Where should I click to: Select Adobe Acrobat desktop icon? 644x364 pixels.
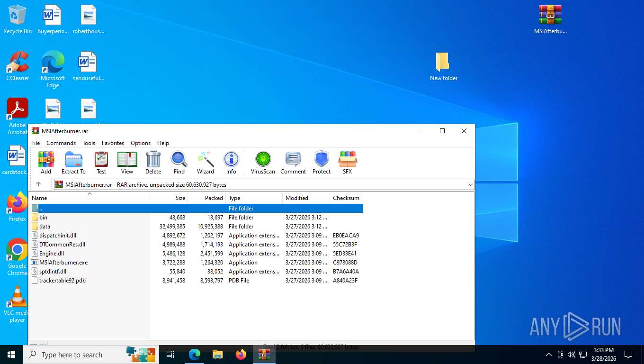pos(18,117)
